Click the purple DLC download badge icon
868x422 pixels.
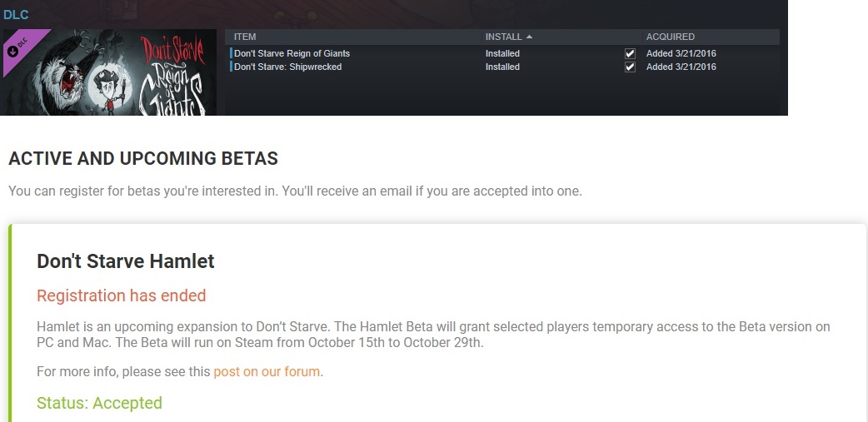pos(13,51)
